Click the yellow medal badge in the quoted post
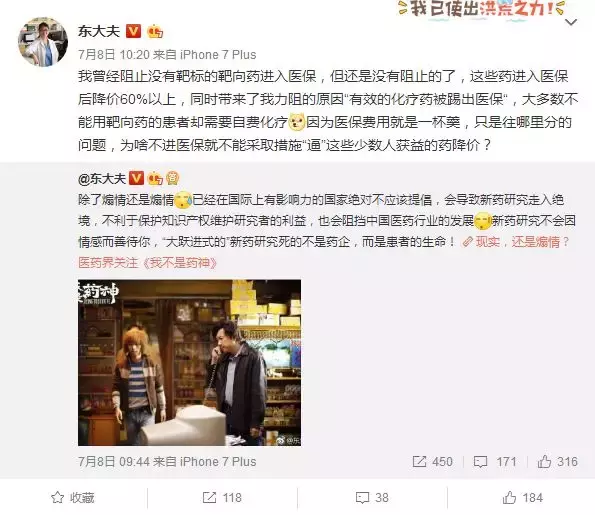Image resolution: width=595 pixels, height=515 pixels. 172,178
